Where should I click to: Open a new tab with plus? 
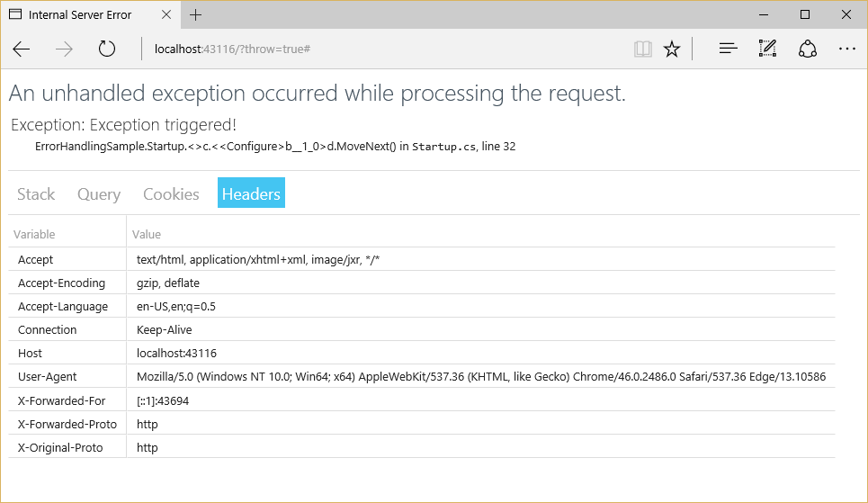coord(196,15)
